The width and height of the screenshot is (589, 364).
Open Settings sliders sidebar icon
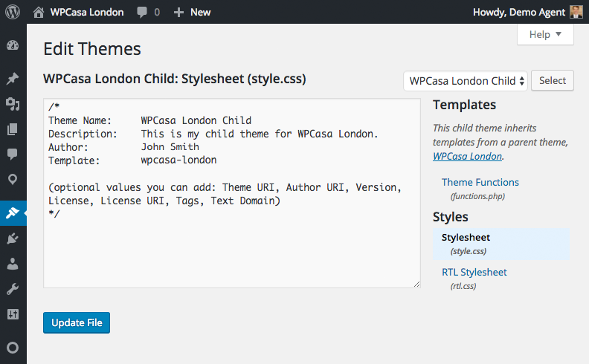(x=13, y=314)
